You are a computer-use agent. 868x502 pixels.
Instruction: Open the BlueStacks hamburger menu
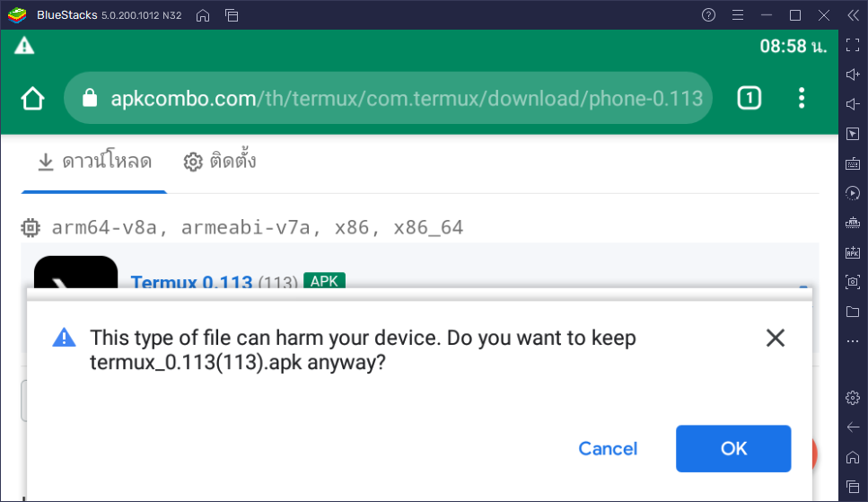point(737,15)
